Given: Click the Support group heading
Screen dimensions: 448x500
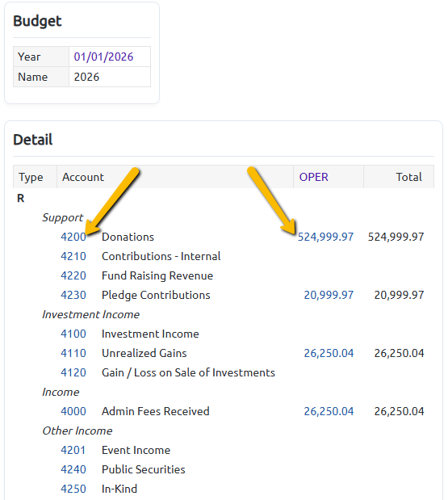Looking at the screenshot, I should tap(63, 218).
